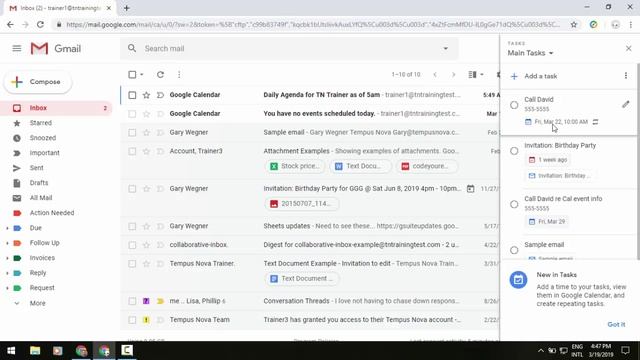This screenshot has width=640, height=360.
Task: Tick the checkbox for Gary Wegner Sample email
Action: (x=132, y=133)
